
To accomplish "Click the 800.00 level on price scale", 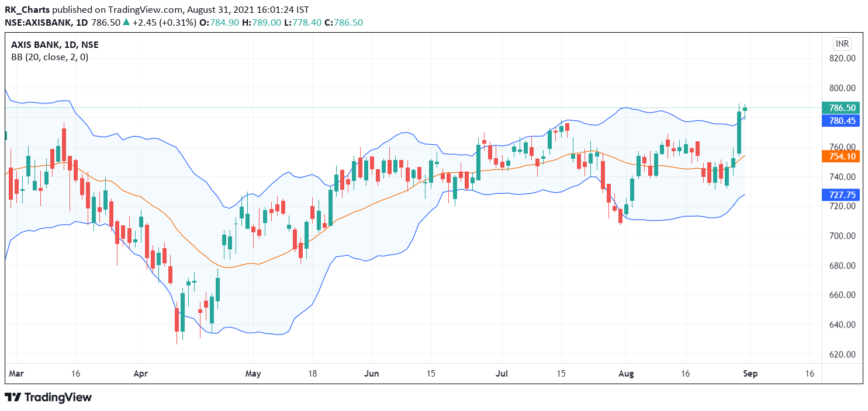I will point(842,88).
